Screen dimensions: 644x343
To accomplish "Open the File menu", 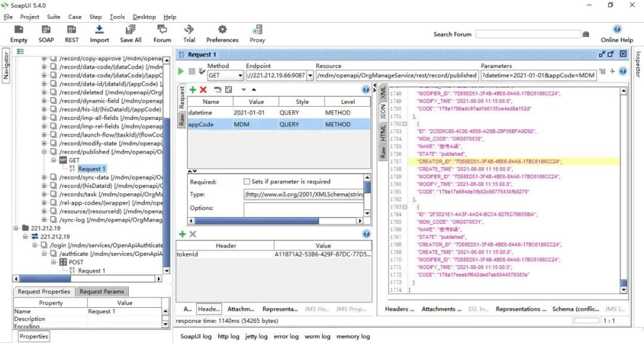I will tap(8, 17).
